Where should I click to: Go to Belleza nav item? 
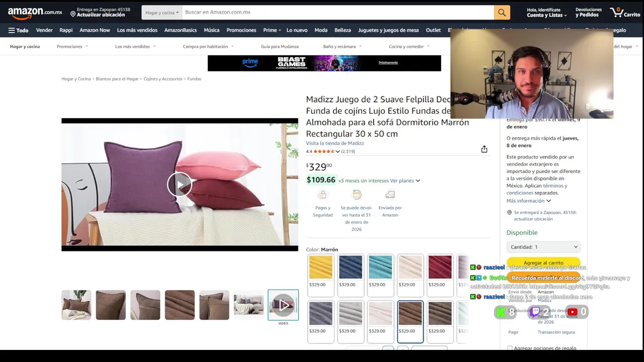click(343, 30)
